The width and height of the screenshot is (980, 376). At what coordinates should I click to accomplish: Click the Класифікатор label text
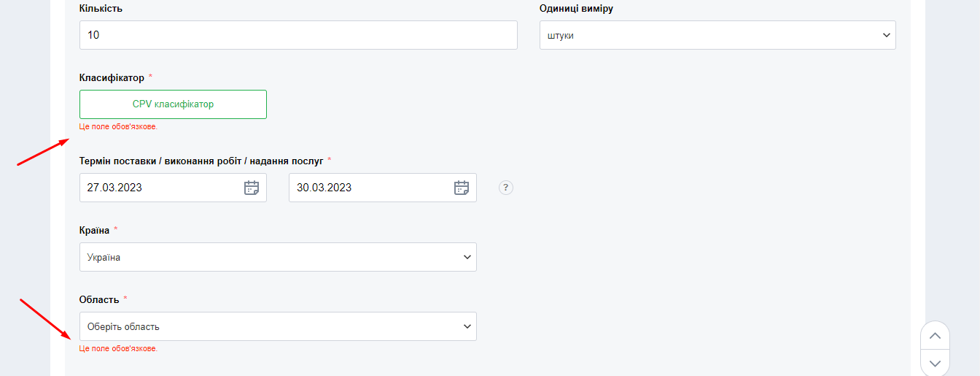[112, 77]
